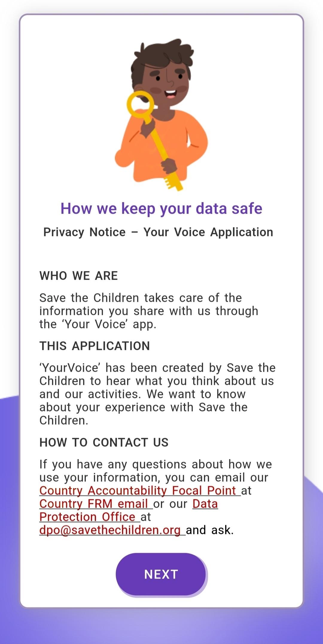Tap the boy's curly brown hair
This screenshot has width=323, height=644.
click(162, 59)
